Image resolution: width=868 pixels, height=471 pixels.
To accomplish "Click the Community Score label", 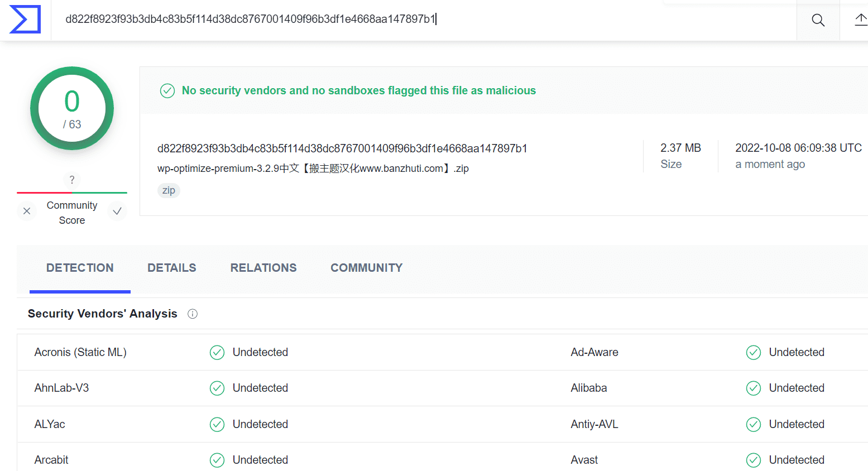I will coord(72,213).
